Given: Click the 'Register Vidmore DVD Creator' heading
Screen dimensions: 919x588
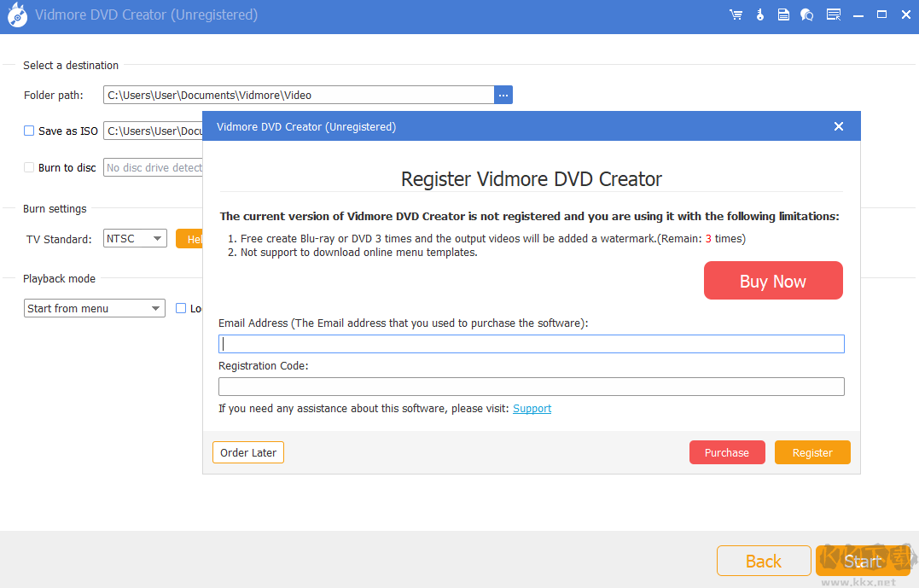Looking at the screenshot, I should point(532,179).
